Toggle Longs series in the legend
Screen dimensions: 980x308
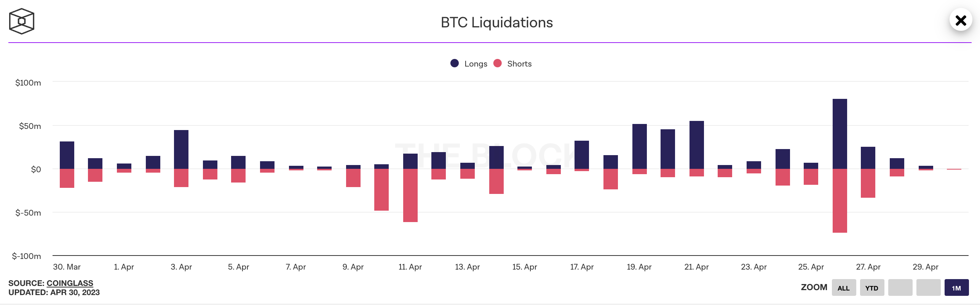tap(476, 64)
